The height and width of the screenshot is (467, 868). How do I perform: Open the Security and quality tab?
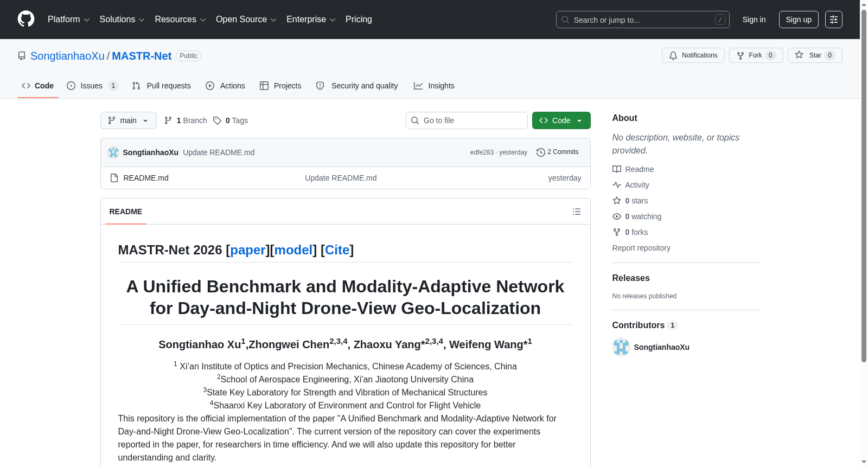pos(357,86)
